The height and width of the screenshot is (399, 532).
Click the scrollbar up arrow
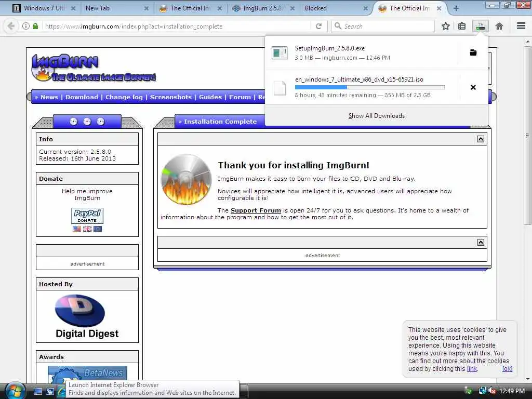527,42
